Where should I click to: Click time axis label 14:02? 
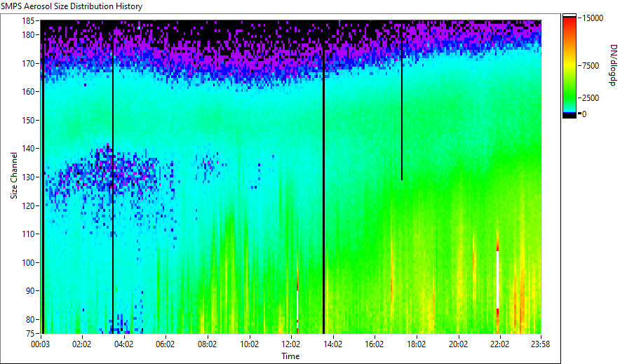(x=333, y=344)
